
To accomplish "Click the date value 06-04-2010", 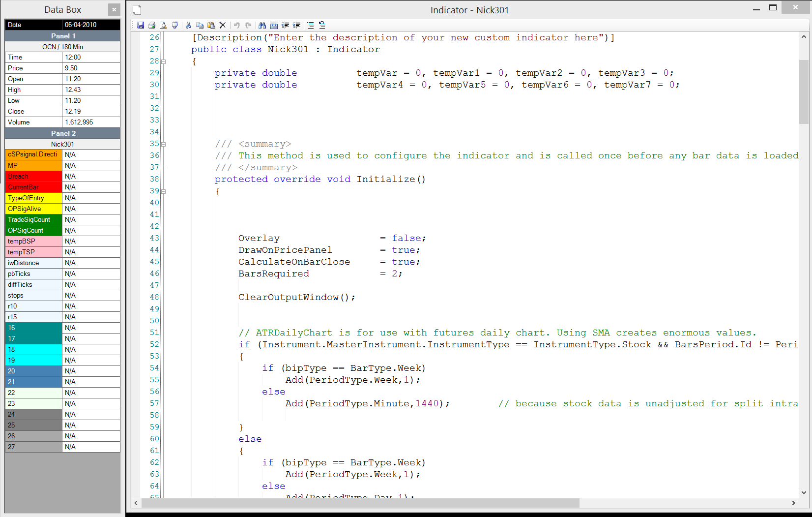I will click(81, 25).
